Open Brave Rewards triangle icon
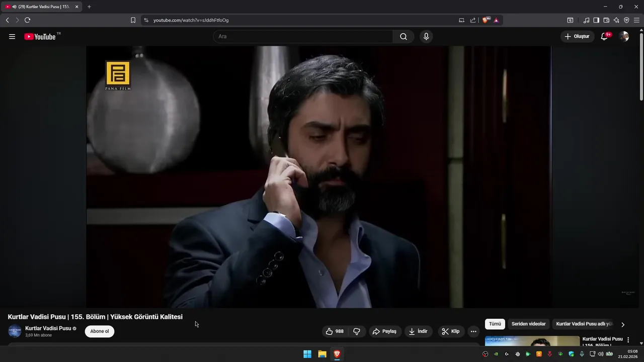Screen dimensions: 644x362 496,20
